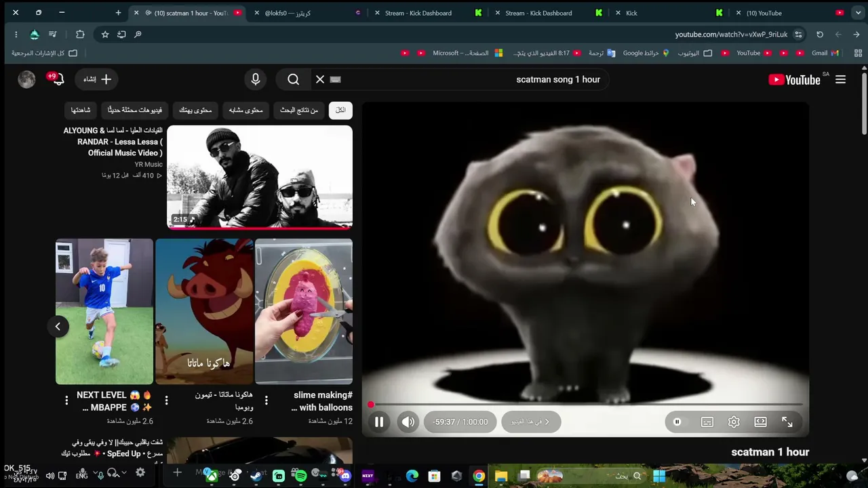This screenshot has width=868, height=488.
Task: Open a new browser tab
Action: click(x=118, y=13)
